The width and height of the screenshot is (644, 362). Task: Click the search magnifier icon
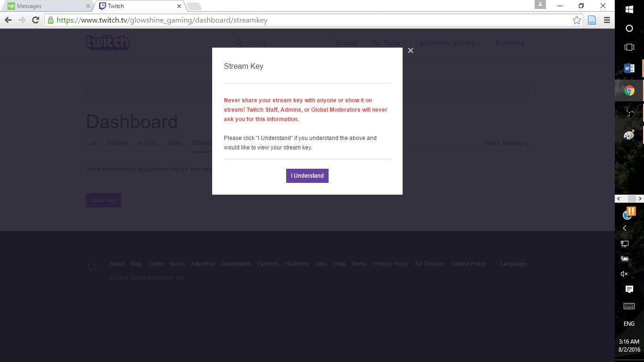pyautogui.click(x=239, y=43)
